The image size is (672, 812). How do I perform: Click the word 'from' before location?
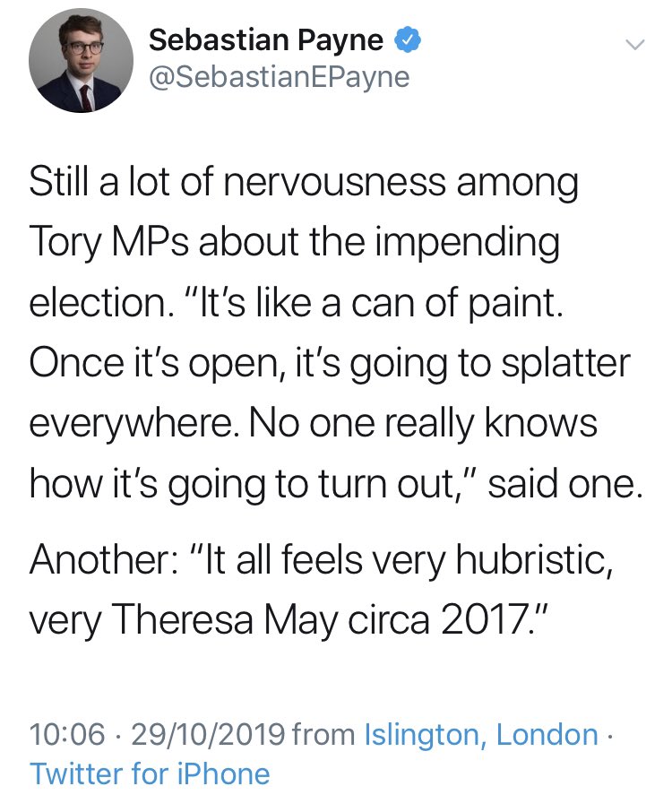coord(324,735)
